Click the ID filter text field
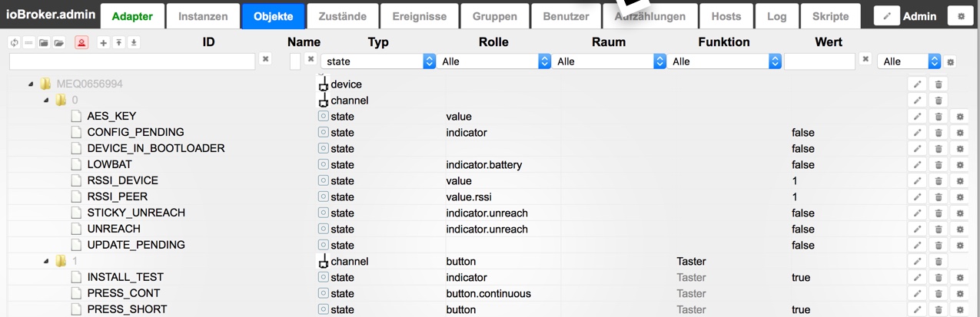Viewport: 980px width, 317px height. (131, 61)
